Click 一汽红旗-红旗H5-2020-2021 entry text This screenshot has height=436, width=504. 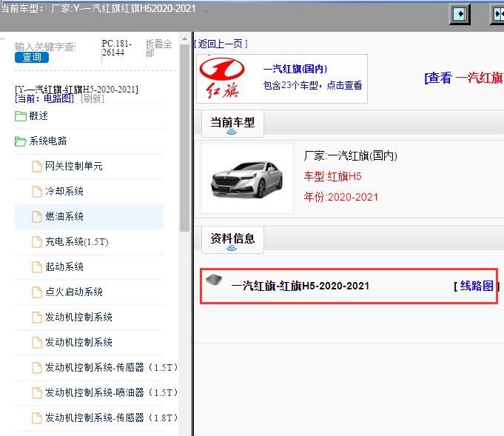click(x=300, y=286)
